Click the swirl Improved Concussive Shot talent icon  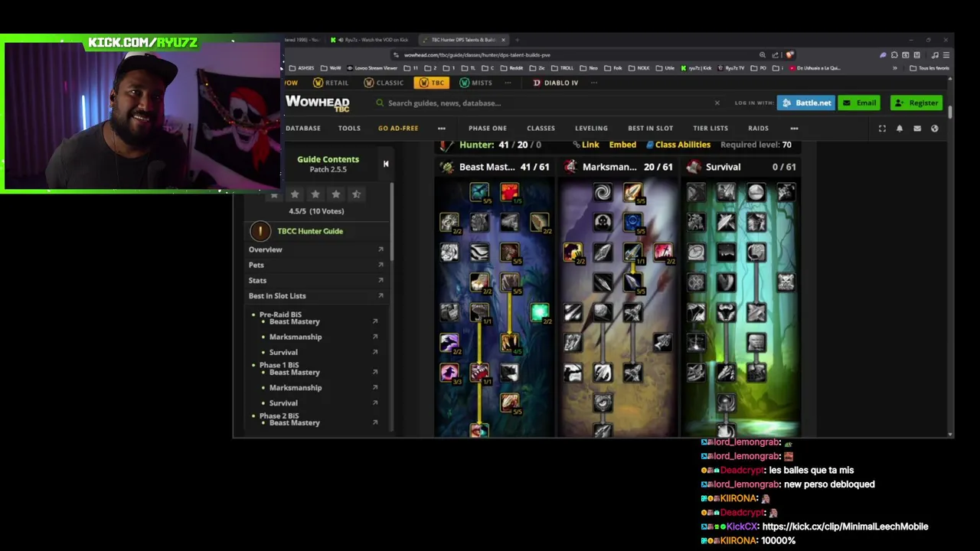point(603,192)
